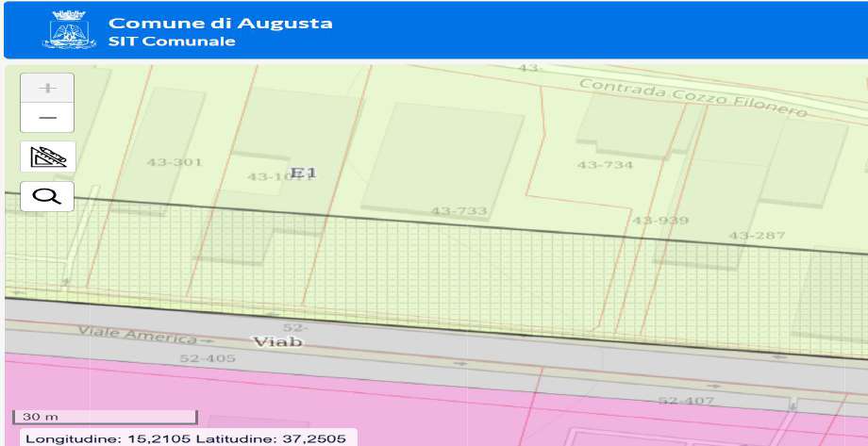Select parcel 43-301 on the map
Screen dimensions: 868x446
point(175,162)
